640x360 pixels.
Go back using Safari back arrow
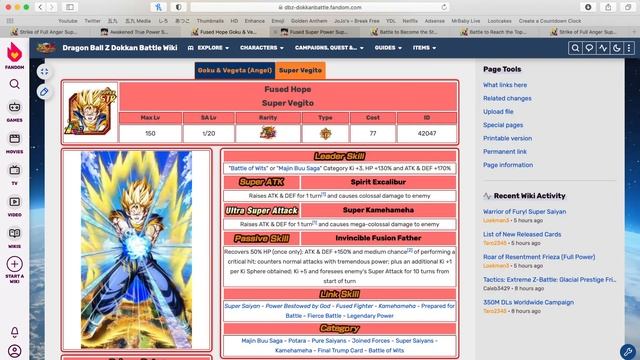pyautogui.click(x=40, y=7)
